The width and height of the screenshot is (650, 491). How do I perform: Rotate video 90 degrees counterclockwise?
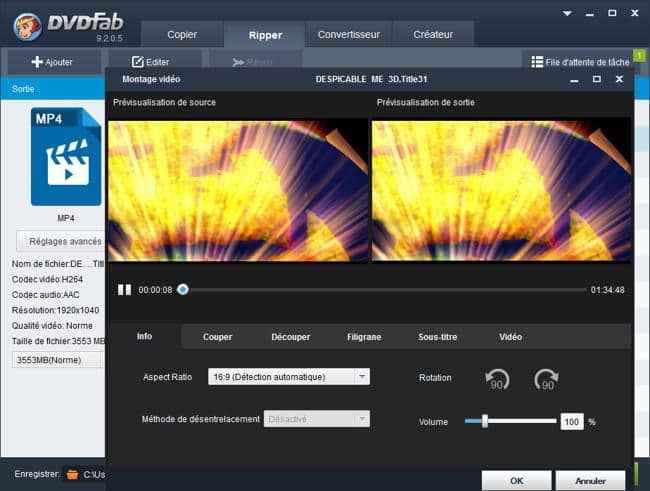tap(497, 379)
